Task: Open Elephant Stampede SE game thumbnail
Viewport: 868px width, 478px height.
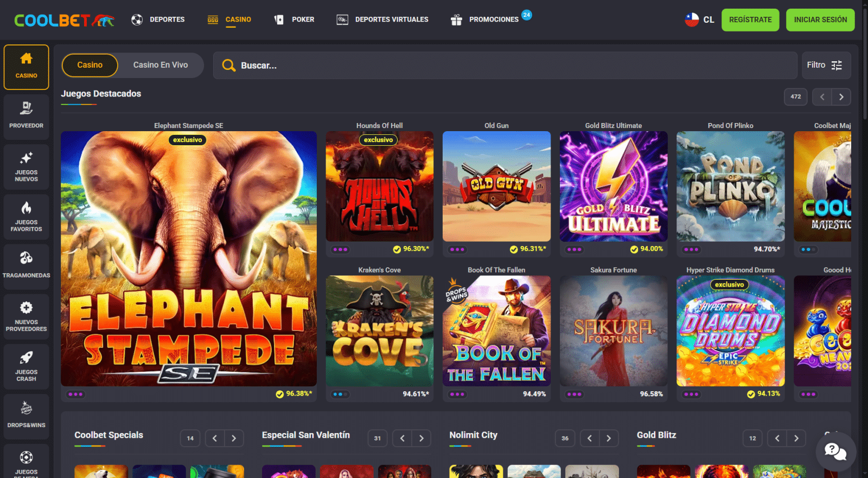Action: pyautogui.click(x=189, y=259)
